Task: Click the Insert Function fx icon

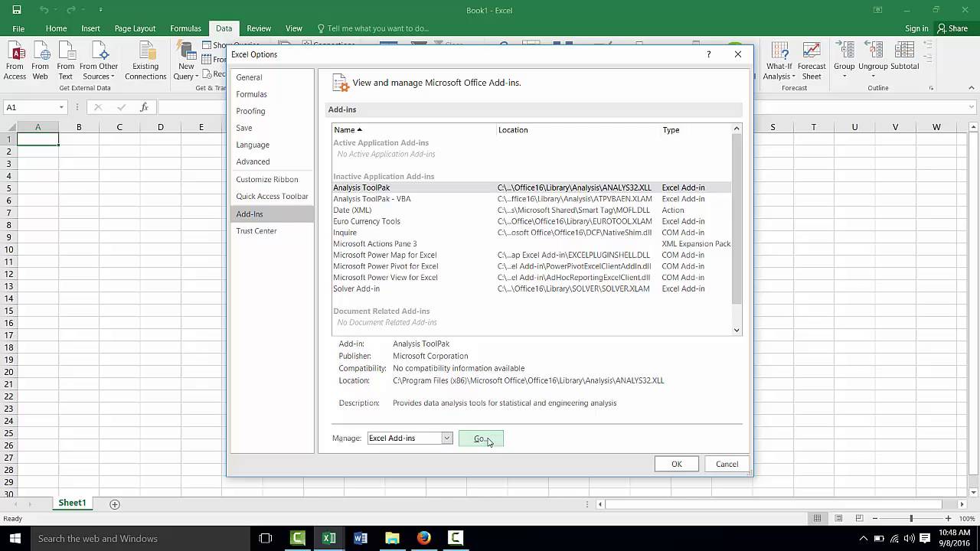Action: pos(144,107)
